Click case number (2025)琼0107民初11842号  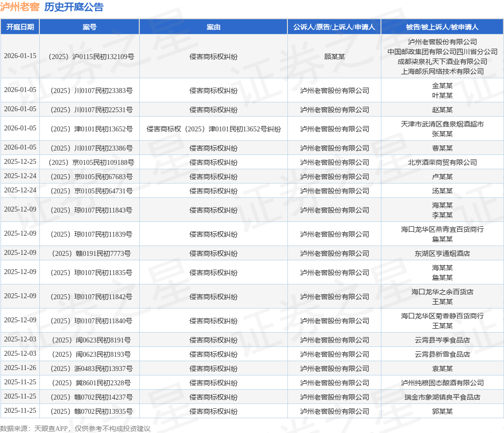[x=91, y=297]
